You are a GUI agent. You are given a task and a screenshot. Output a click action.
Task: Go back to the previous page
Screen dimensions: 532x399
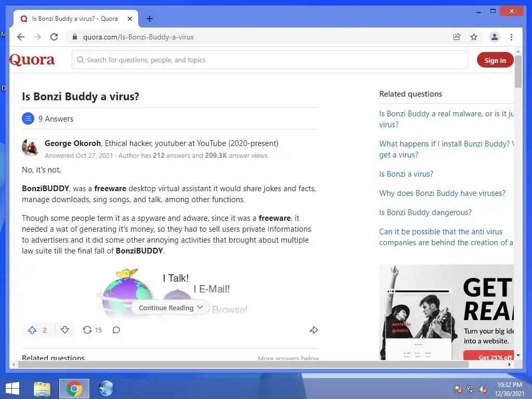click(x=21, y=37)
